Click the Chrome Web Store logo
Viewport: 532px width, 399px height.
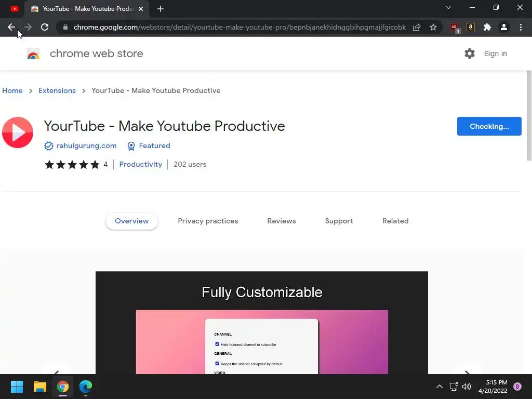click(x=33, y=54)
